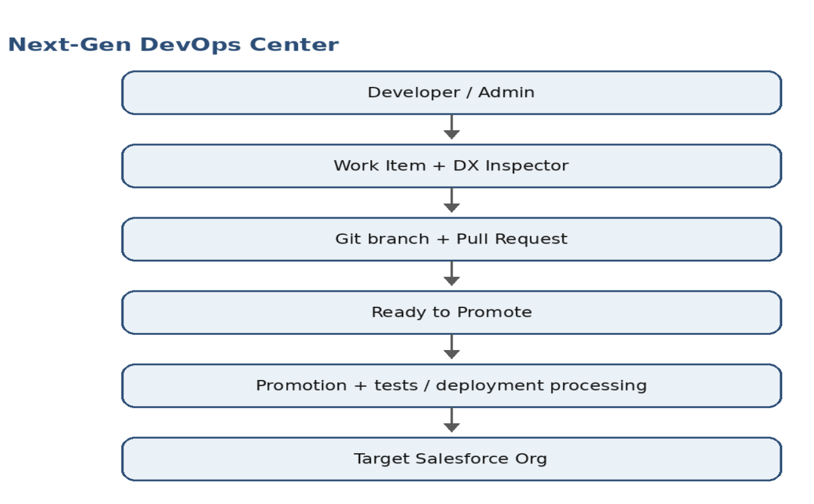
Task: Click the arrow below Ready to Promote
Action: 451,347
